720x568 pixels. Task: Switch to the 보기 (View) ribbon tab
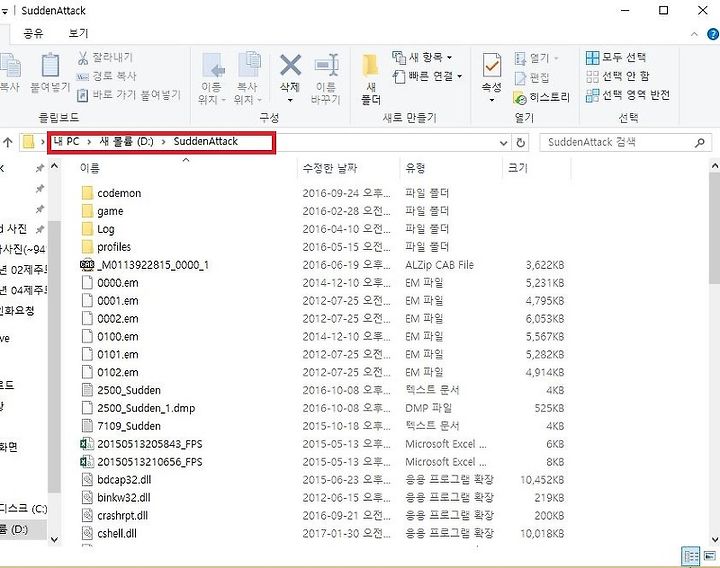coord(78,33)
